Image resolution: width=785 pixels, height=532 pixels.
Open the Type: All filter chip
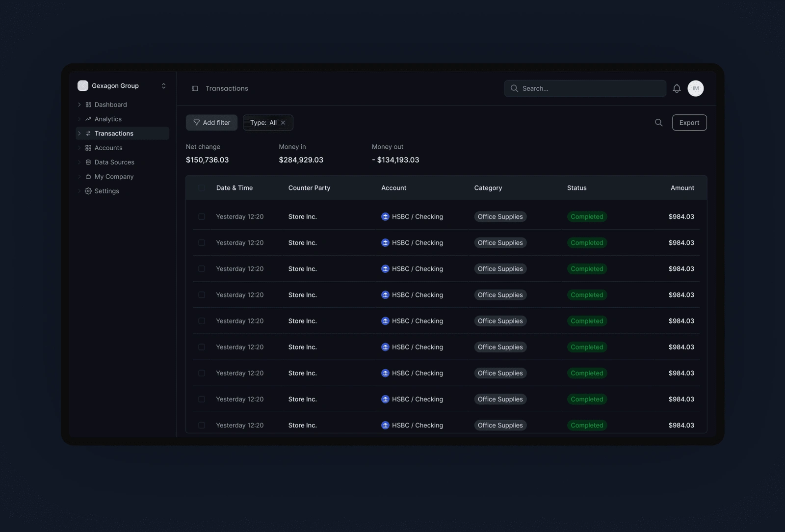(x=268, y=123)
